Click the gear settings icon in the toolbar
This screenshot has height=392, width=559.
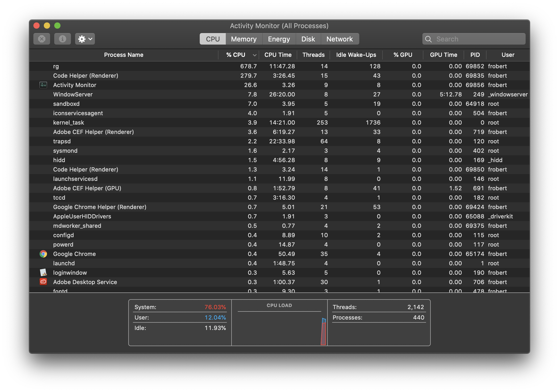coord(82,39)
